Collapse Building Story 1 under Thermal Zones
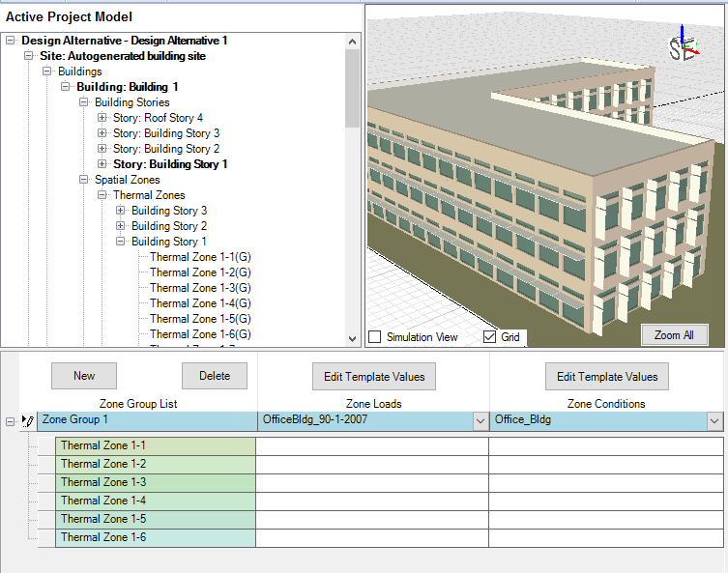Viewport: 728px width, 573px height. point(120,242)
